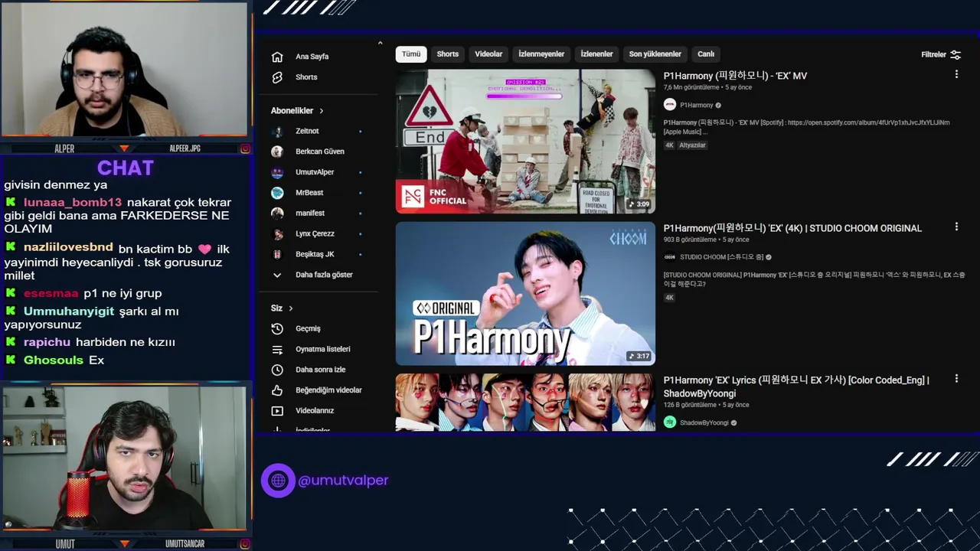The height and width of the screenshot is (551, 980).
Task: Select the Videolar filter chip
Action: pos(488,54)
